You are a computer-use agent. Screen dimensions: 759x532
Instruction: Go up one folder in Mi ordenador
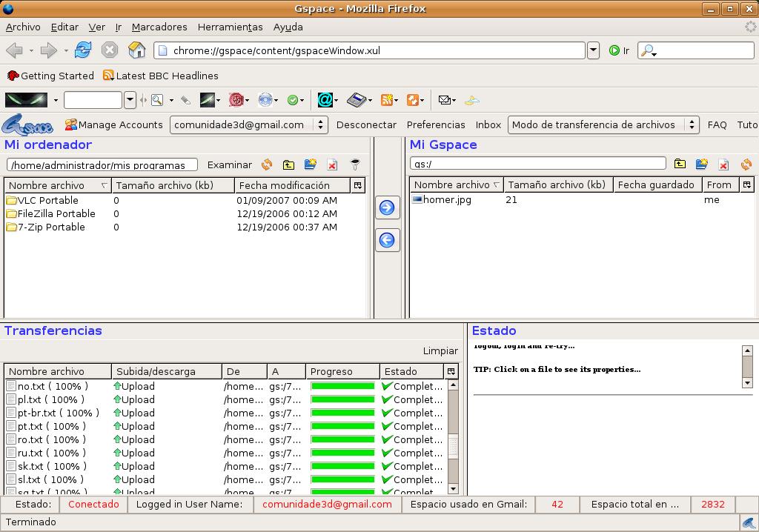pyautogui.click(x=288, y=164)
